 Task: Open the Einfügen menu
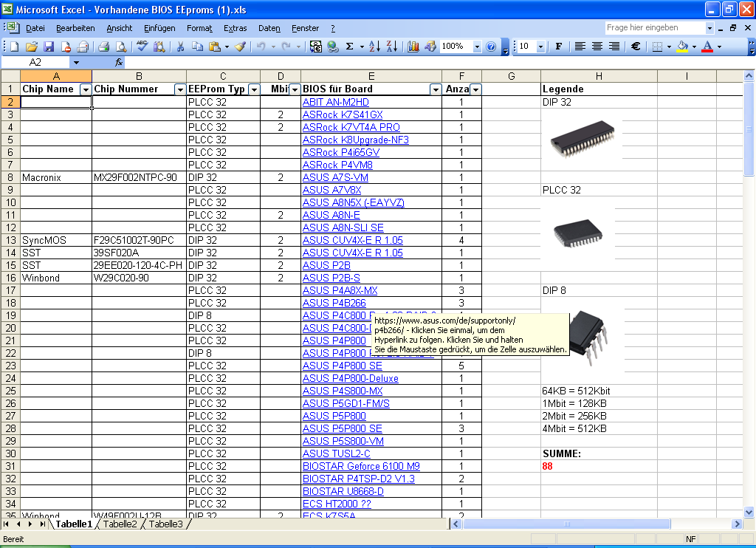point(159,28)
